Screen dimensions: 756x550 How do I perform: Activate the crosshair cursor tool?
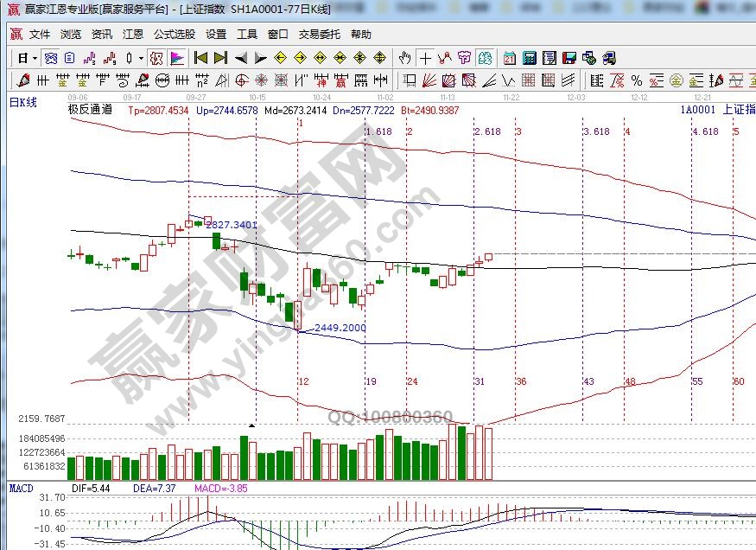pyautogui.click(x=425, y=58)
